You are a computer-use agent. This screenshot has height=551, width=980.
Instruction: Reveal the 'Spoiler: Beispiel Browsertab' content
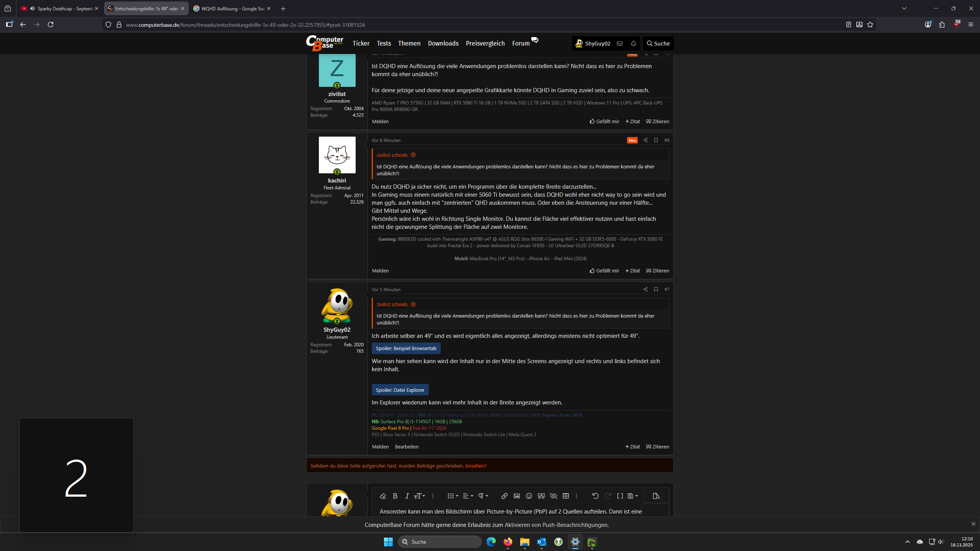(x=406, y=348)
